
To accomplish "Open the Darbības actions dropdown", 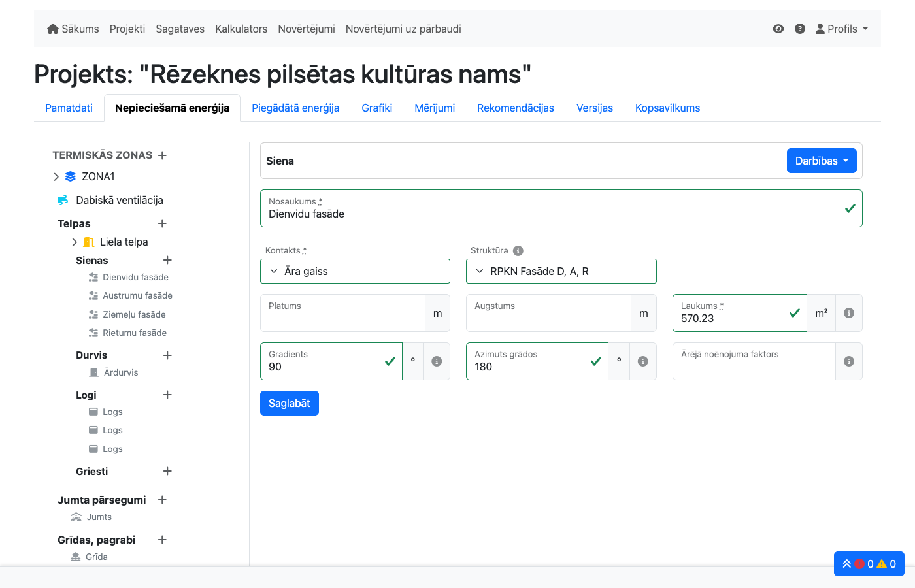I will [821, 161].
